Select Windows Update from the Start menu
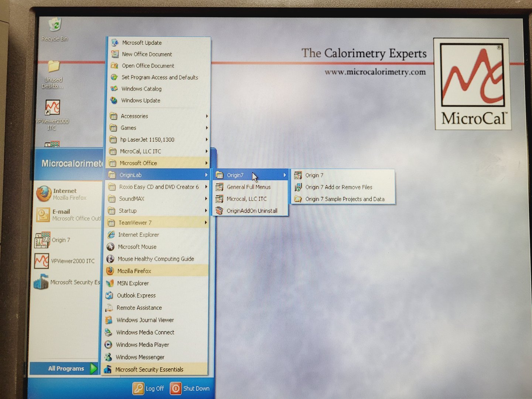Screen dimensions: 532x399 (x=140, y=100)
